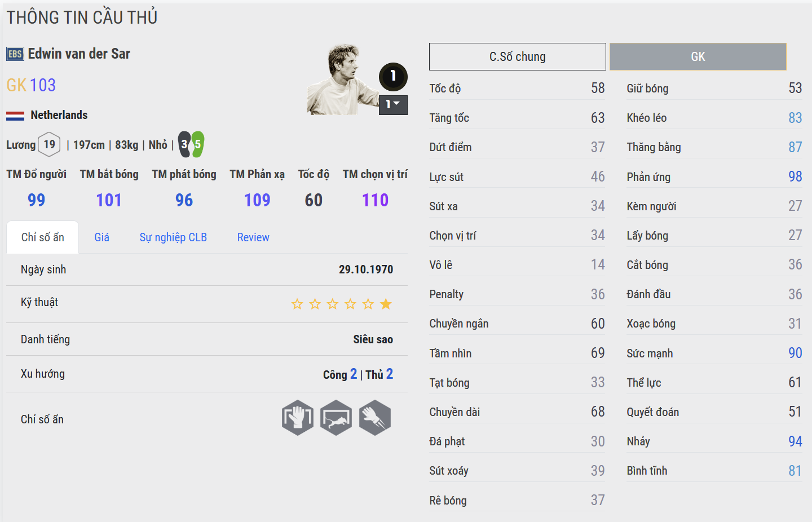
Task: Click the foot preference boots icon
Action: point(191,144)
